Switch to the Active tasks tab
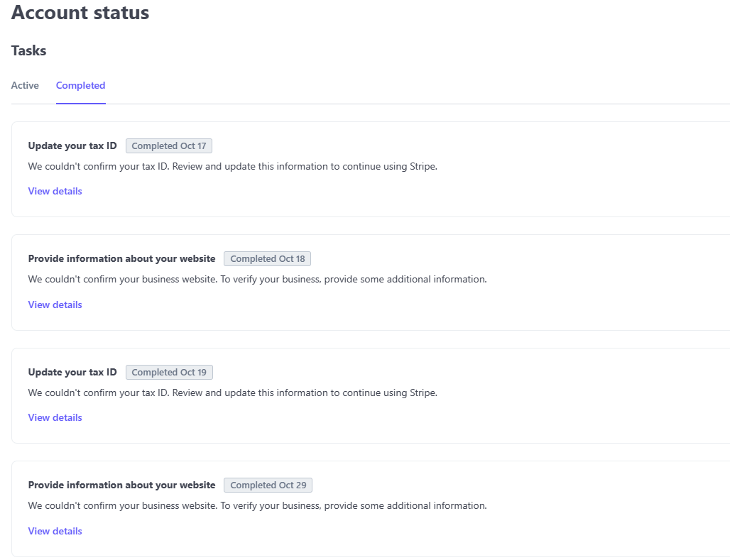The height and width of the screenshot is (560, 730). click(x=25, y=85)
